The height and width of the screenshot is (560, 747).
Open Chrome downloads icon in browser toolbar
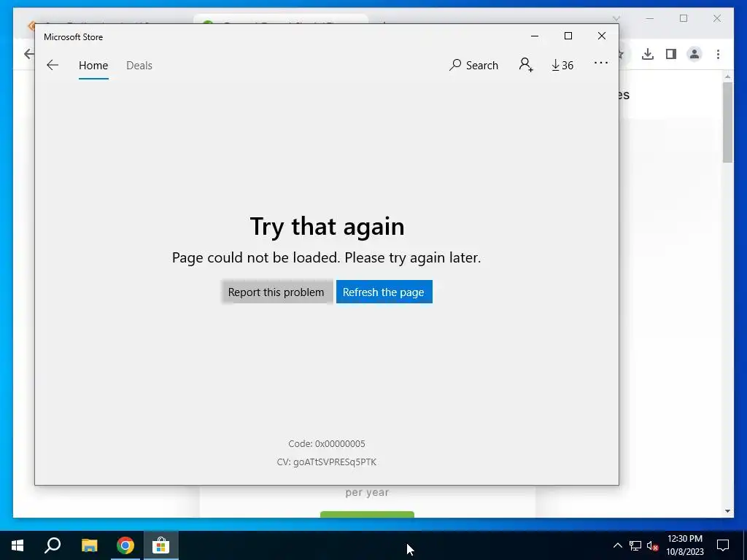coord(648,54)
